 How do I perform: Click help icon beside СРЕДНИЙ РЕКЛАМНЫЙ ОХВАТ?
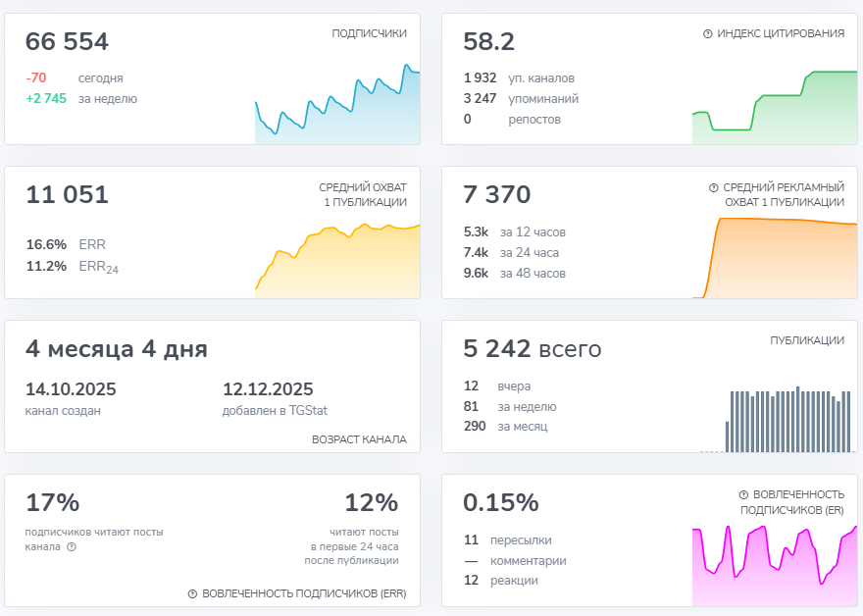pyautogui.click(x=714, y=187)
